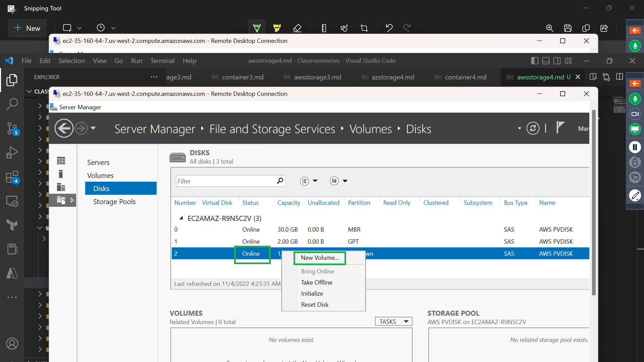
Task: Toggle the Primary Side Bar in VS Code
Action: coord(534,61)
